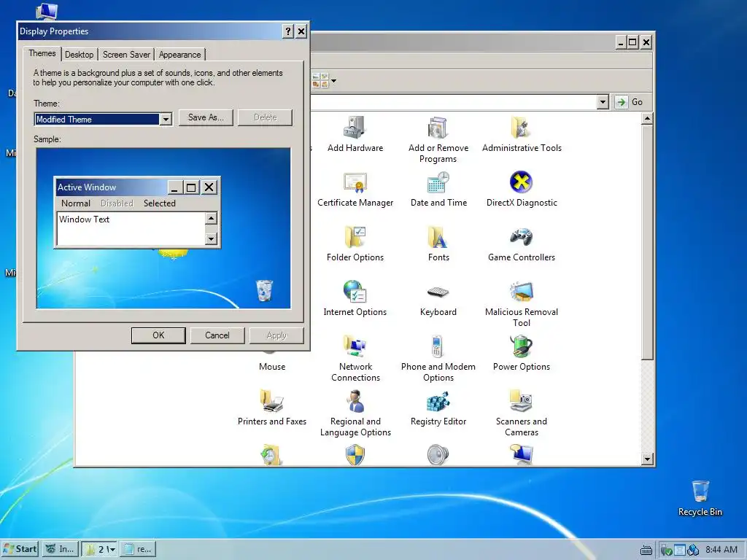Switch to the Appearance tab
The width and height of the screenshot is (747, 560).
pyautogui.click(x=179, y=54)
